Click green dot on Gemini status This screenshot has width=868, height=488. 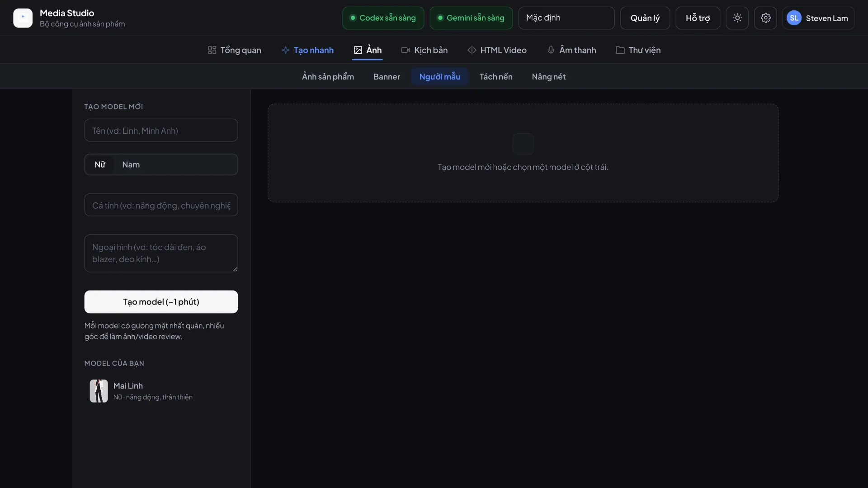440,18
